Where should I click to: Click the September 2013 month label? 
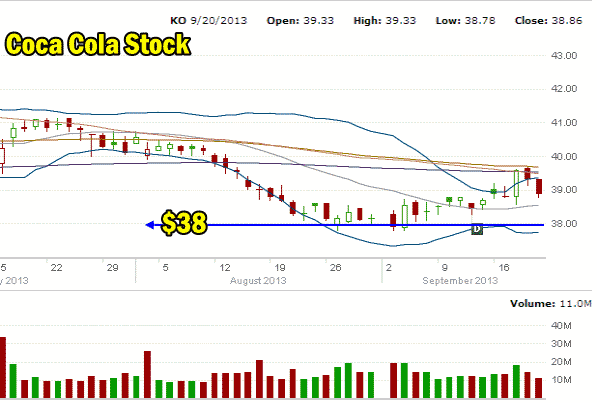460,281
